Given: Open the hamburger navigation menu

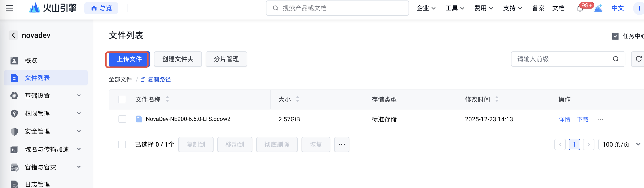Looking at the screenshot, I should tap(10, 8).
